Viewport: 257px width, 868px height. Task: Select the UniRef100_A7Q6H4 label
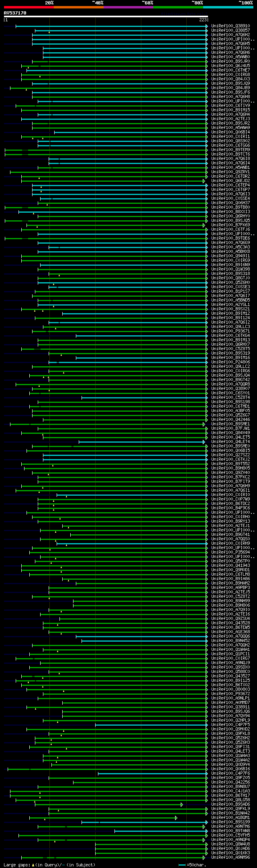pyautogui.click(x=230, y=115)
